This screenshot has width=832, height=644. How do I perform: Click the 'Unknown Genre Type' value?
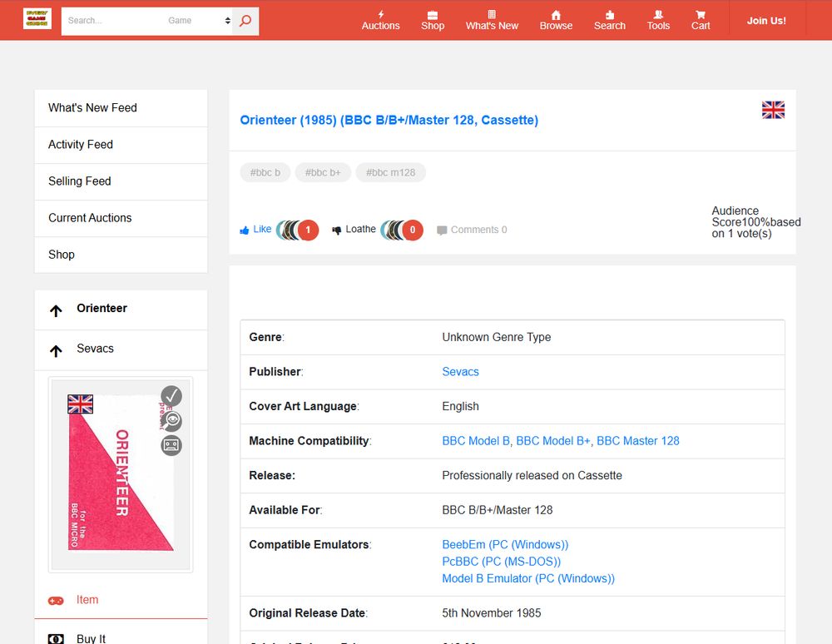click(497, 337)
